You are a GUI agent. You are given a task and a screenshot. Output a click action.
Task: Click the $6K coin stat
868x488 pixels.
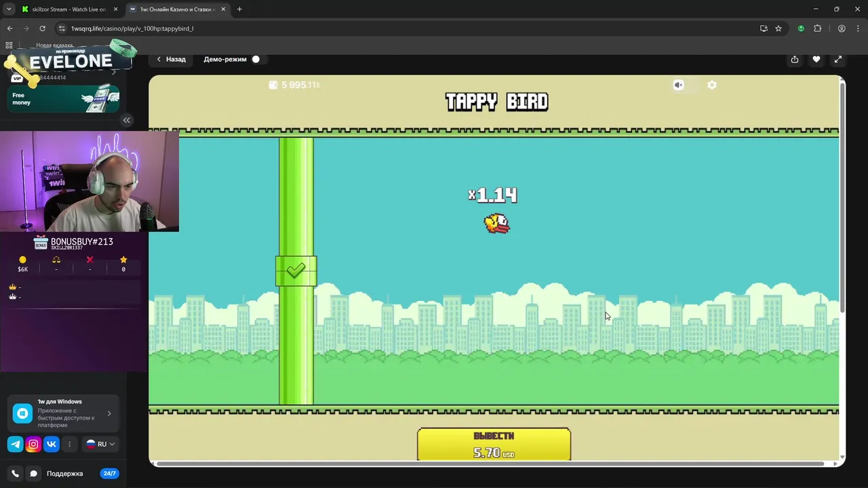point(22,264)
